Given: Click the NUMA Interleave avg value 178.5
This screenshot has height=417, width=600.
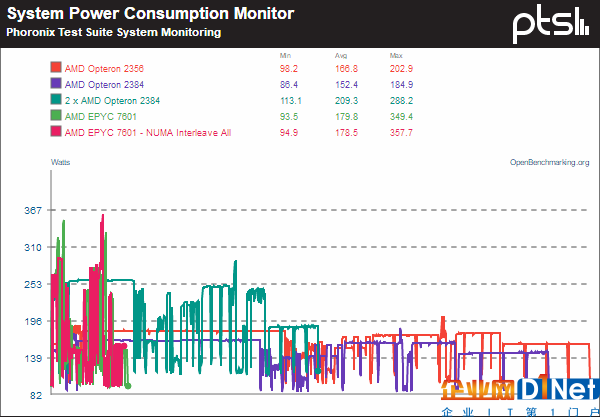Looking at the screenshot, I should 347,133.
